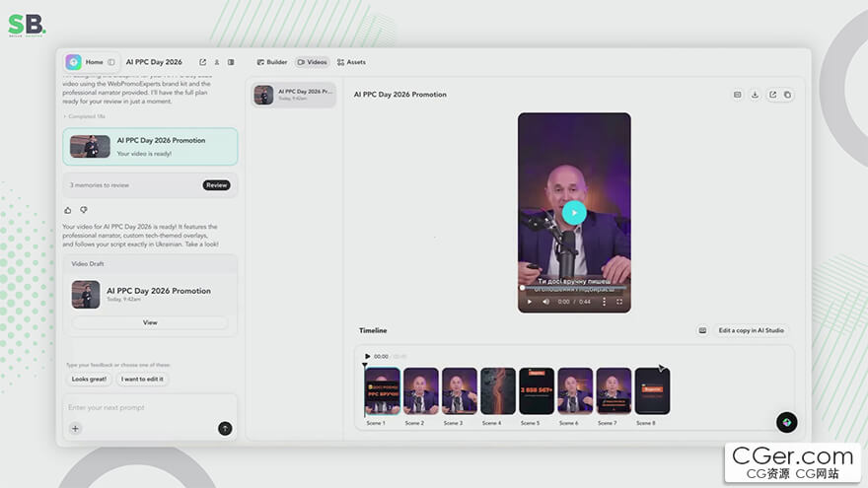This screenshot has height=488, width=868.
Task: Click the plus attachment icon in prompt box
Action: [75, 428]
